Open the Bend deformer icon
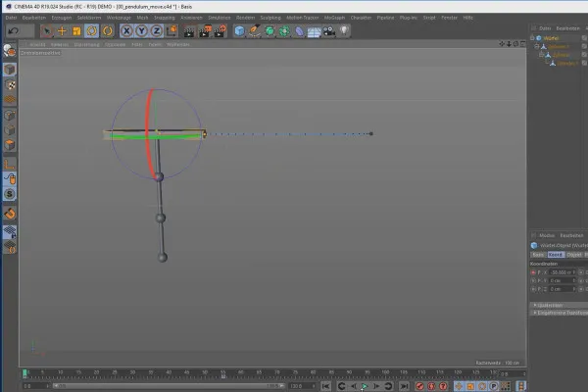Screen dimensions: 588x392 pos(299,31)
